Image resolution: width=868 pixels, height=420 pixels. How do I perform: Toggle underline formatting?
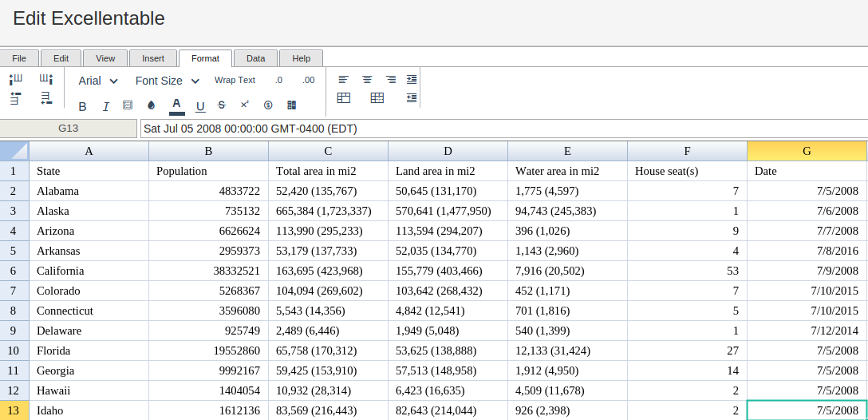click(x=200, y=106)
